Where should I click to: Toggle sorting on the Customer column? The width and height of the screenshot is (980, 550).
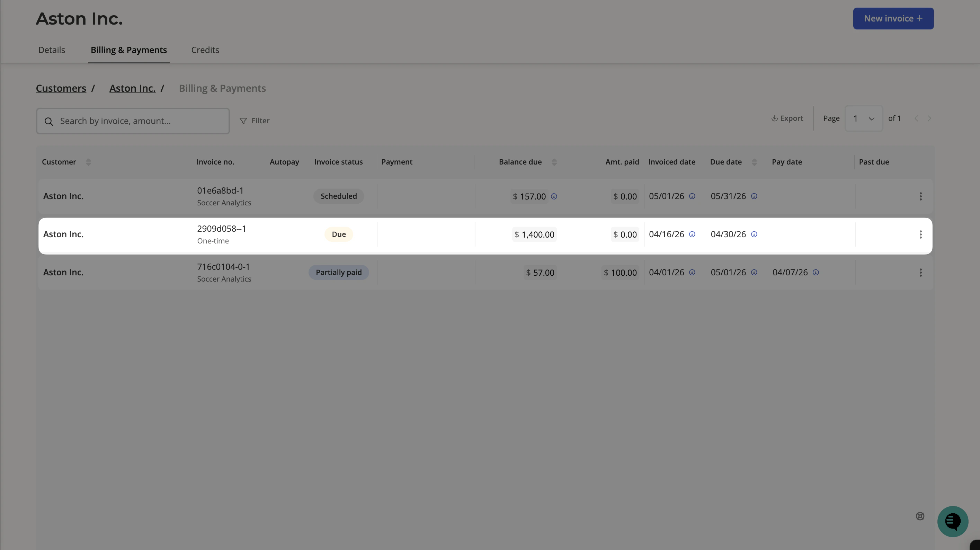pos(89,162)
